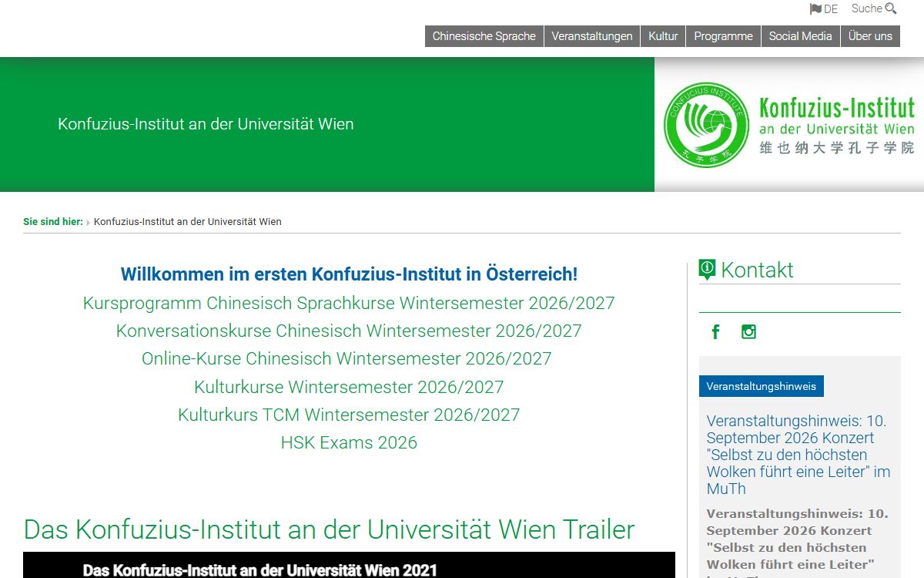Open the Chinesische Sprache menu
924x578 pixels.
pyautogui.click(x=484, y=36)
